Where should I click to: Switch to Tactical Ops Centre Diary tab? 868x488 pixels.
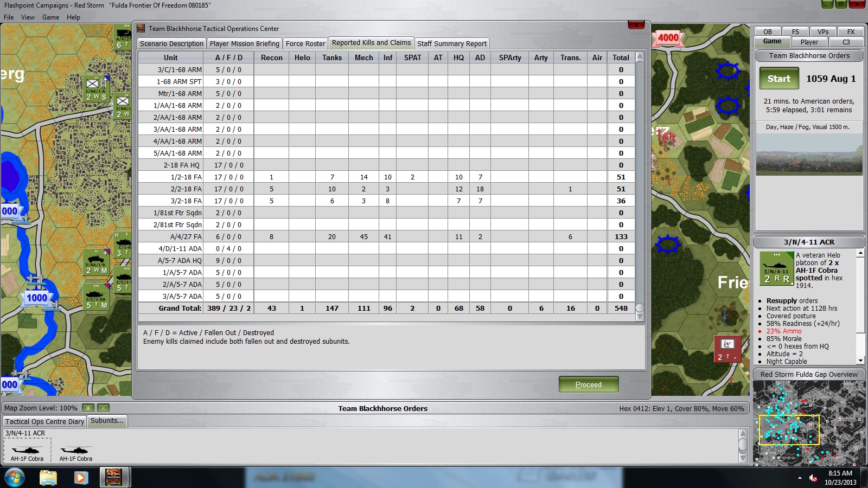click(x=45, y=421)
